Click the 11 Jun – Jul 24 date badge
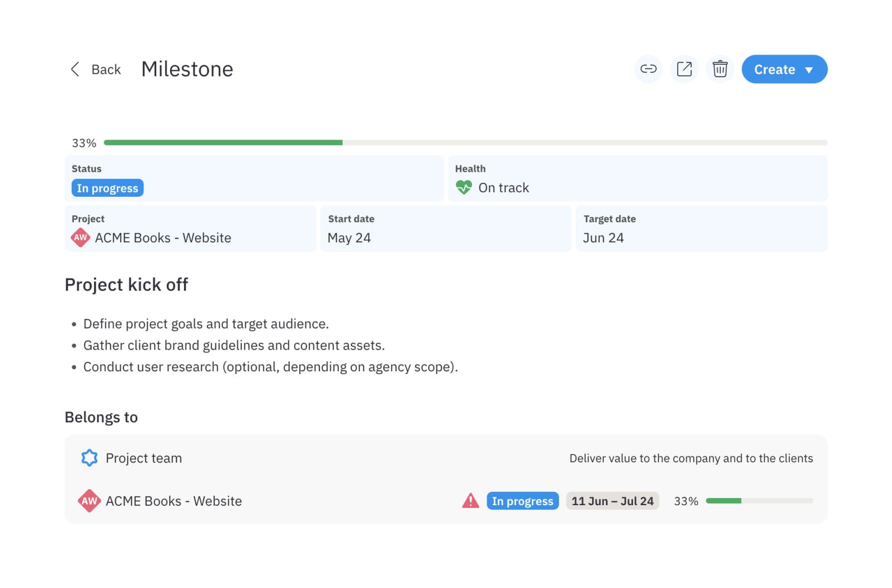Image resolution: width=892 pixels, height=588 pixels. click(x=612, y=501)
